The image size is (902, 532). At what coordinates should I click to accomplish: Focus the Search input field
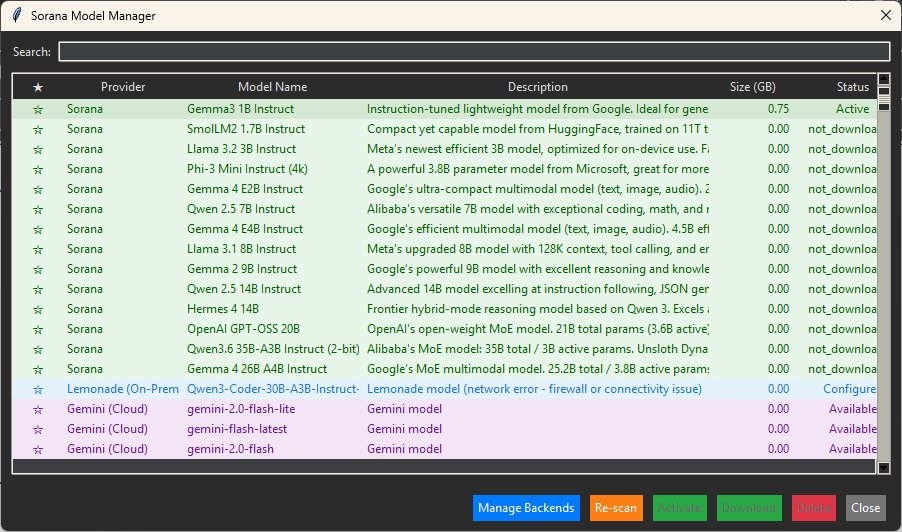475,51
